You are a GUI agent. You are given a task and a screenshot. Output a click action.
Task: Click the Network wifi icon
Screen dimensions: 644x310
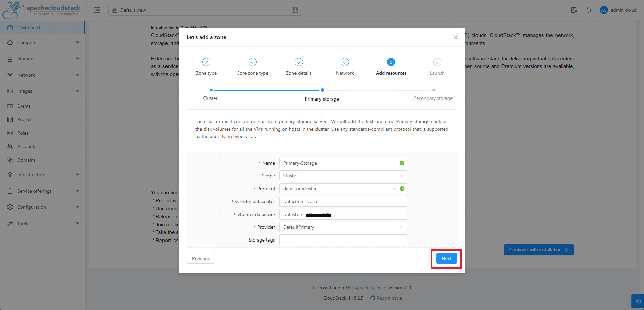click(10, 75)
